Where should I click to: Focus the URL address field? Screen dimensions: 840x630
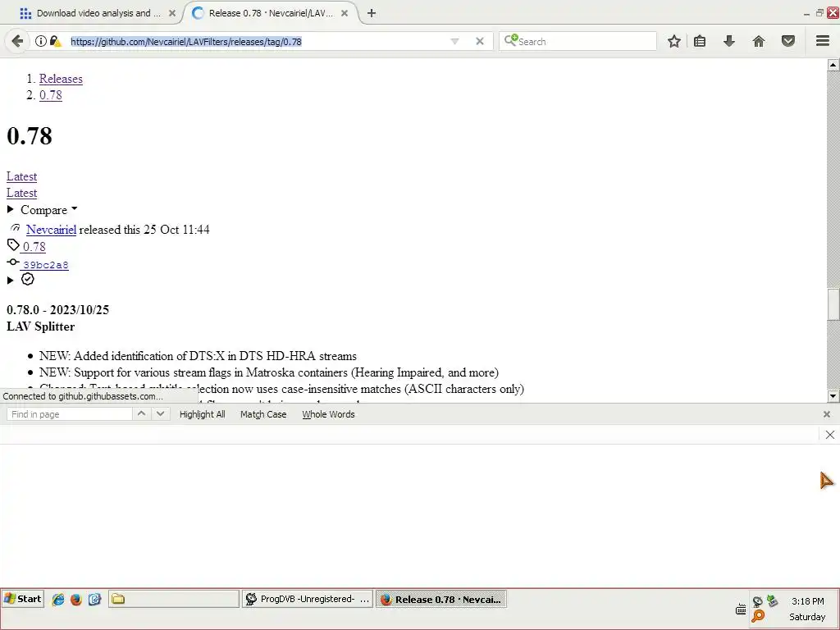[257, 41]
